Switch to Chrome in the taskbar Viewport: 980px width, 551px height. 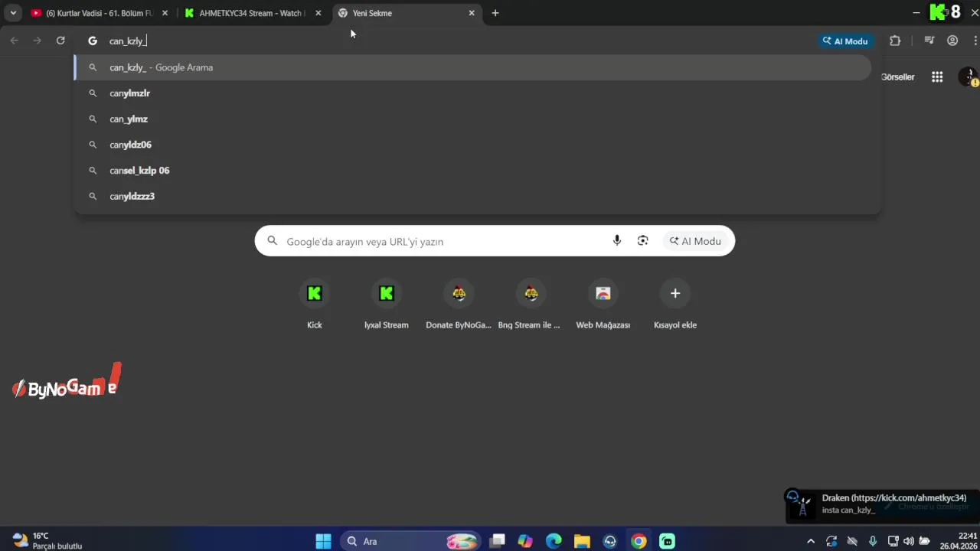pos(639,541)
